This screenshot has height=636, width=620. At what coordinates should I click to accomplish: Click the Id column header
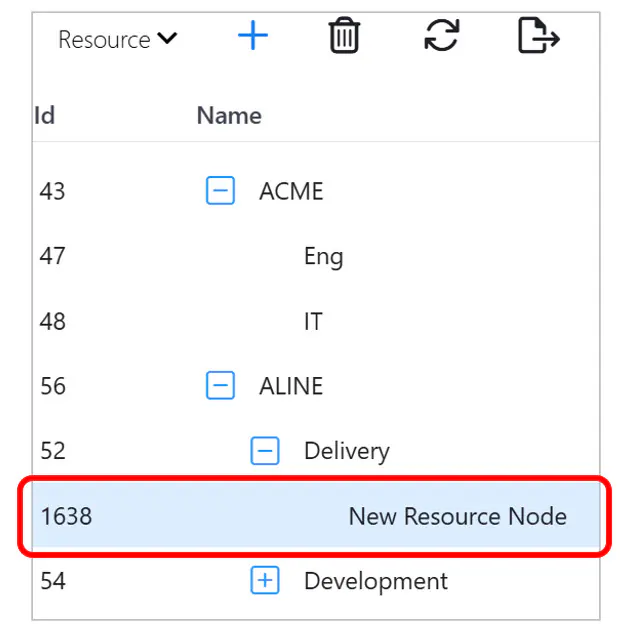[x=45, y=116]
